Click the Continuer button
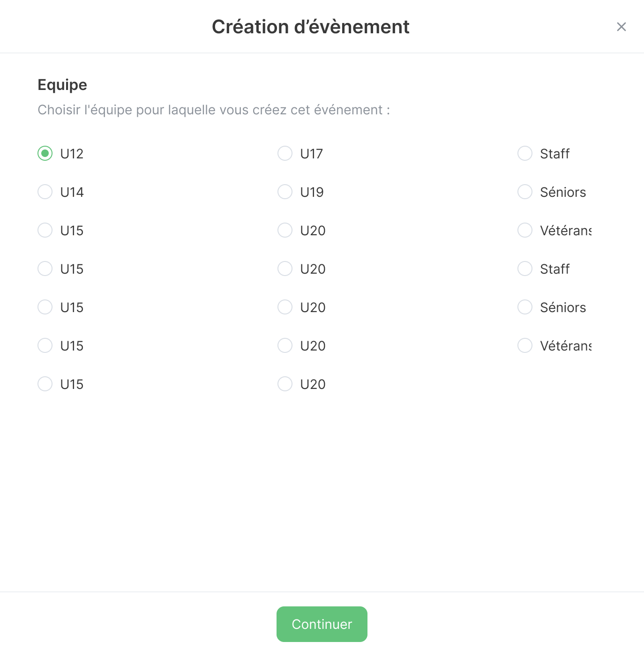 [322, 624]
